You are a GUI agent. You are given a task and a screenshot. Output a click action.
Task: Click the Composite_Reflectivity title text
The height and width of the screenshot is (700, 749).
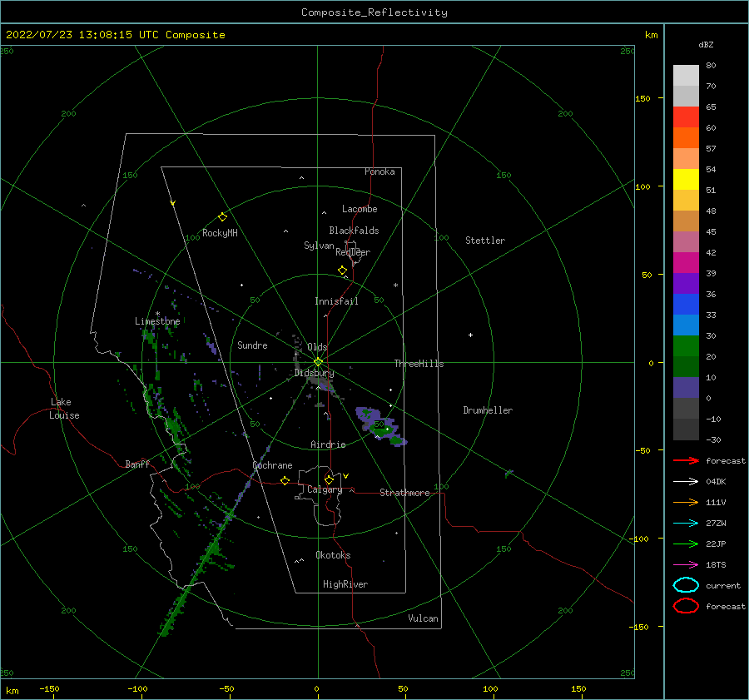pyautogui.click(x=374, y=12)
